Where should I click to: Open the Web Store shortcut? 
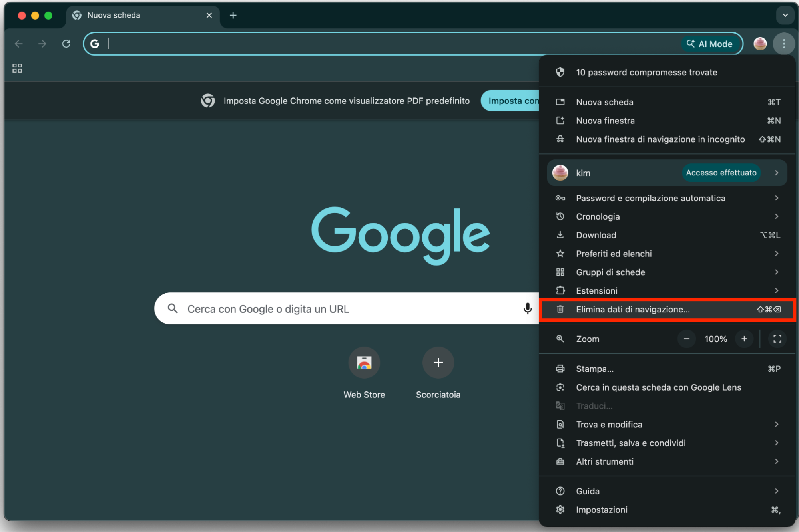(364, 373)
